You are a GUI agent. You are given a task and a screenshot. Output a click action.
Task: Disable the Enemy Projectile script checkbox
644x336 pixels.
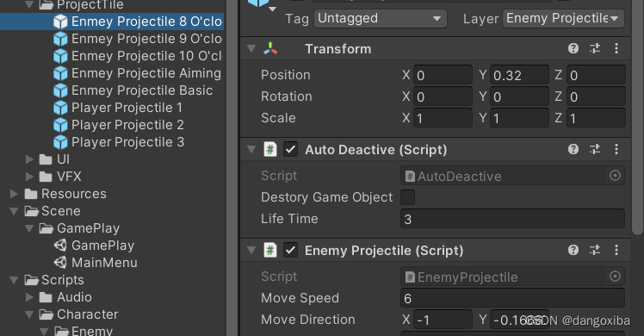click(x=290, y=250)
